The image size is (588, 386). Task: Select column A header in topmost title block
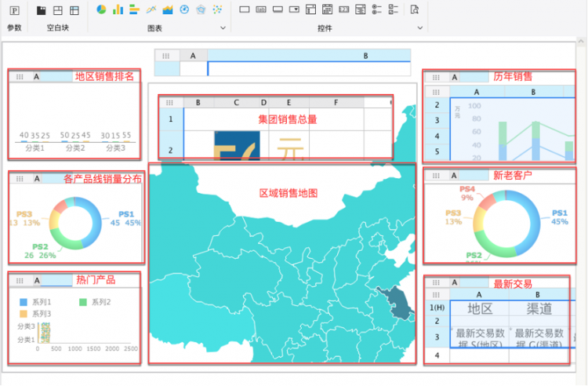tap(193, 56)
